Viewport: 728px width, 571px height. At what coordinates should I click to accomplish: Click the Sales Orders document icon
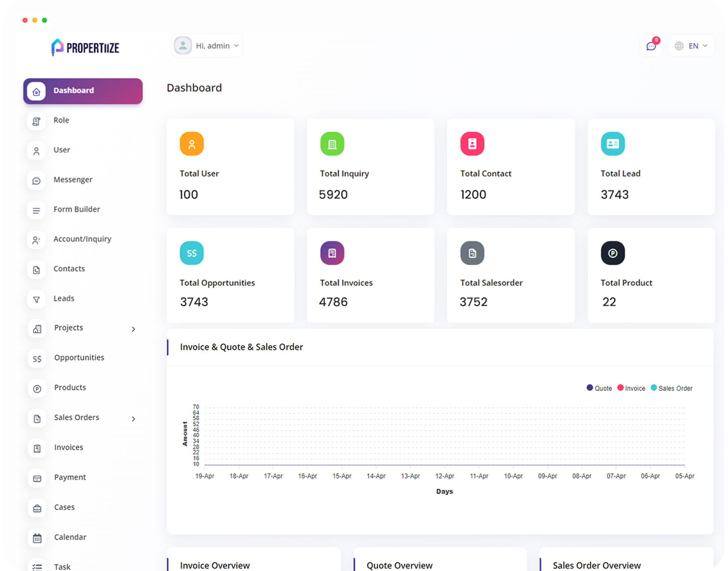37,419
